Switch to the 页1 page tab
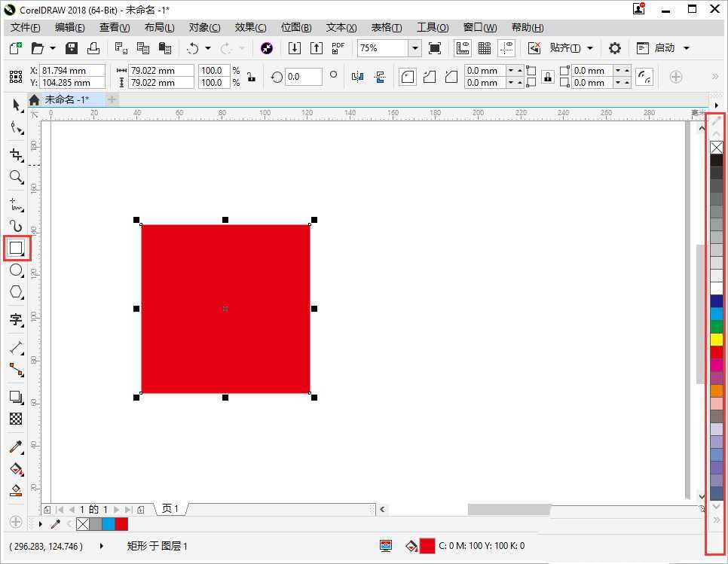 [171, 509]
